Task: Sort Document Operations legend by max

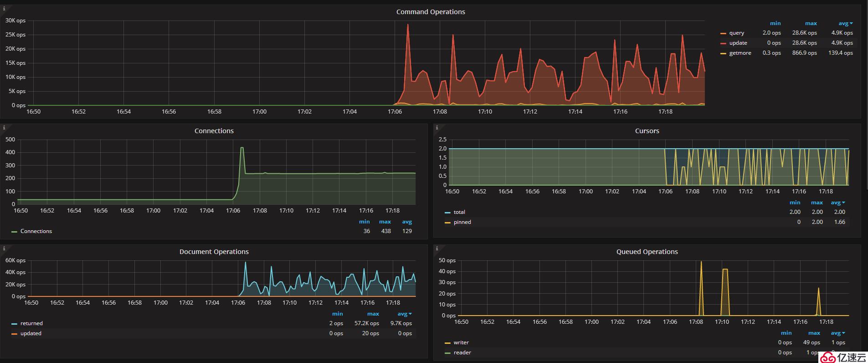Action: (x=373, y=314)
